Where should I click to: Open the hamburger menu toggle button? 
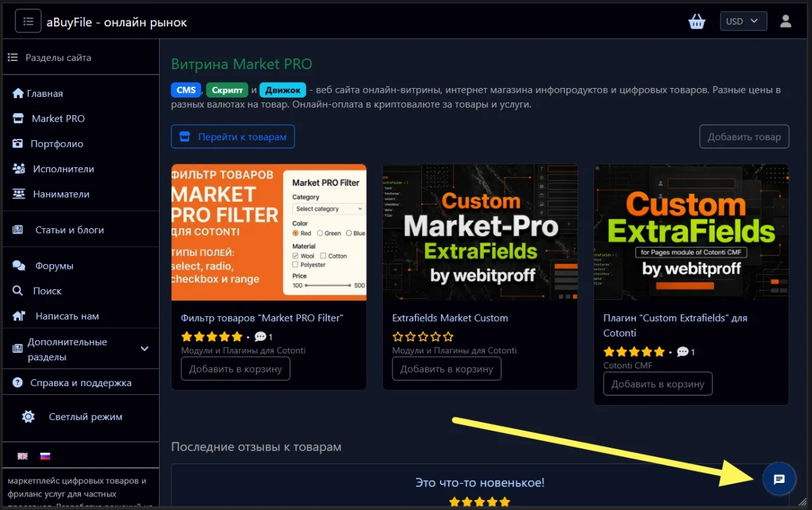pos(28,21)
